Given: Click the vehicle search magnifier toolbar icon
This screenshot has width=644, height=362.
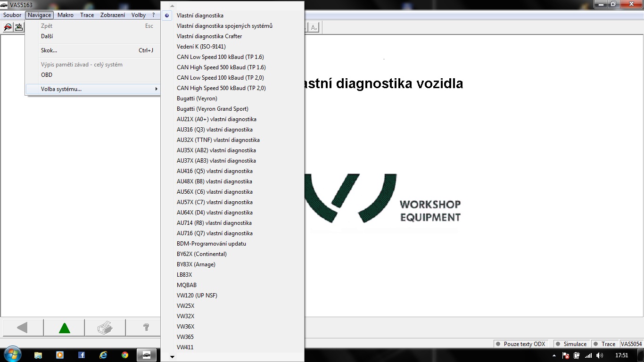Looking at the screenshot, I should pos(8,27).
